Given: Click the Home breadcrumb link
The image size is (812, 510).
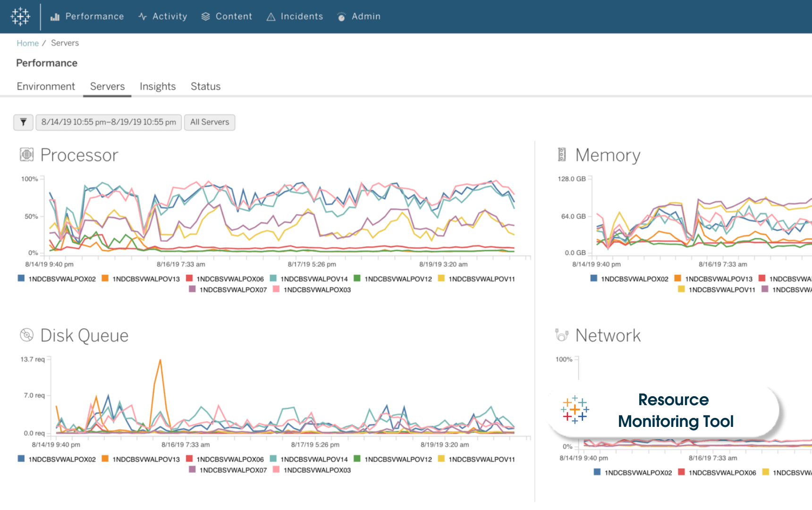Looking at the screenshot, I should (27, 42).
